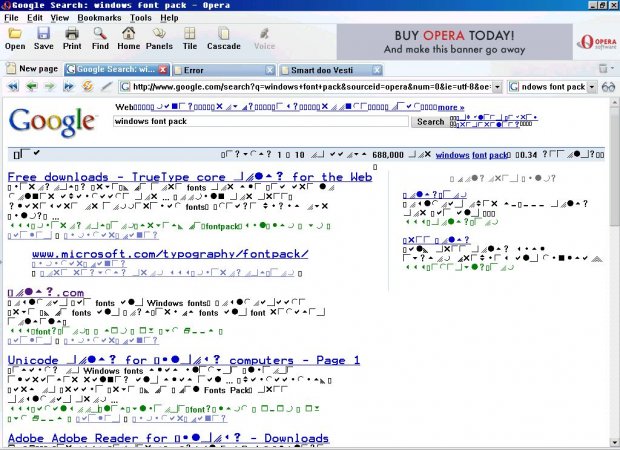Open www.microsoft.com/typography/fontpack/ link
Viewport: 620px width, 450px height.
tap(170, 254)
